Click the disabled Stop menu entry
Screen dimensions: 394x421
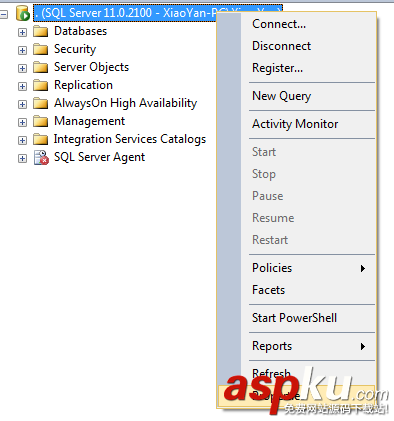click(x=297, y=174)
